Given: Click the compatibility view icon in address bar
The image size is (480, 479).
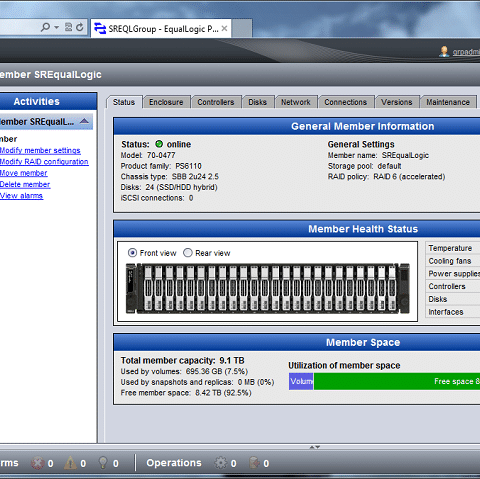Looking at the screenshot, I should click(x=68, y=27).
